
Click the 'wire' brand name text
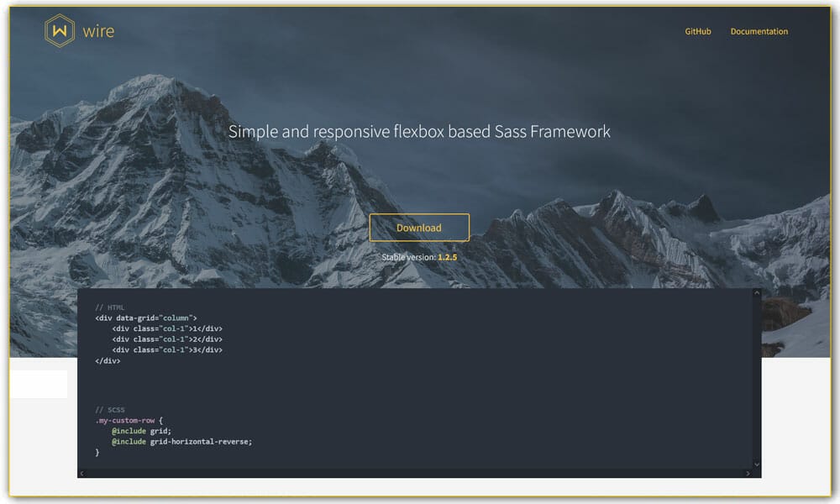click(x=98, y=32)
